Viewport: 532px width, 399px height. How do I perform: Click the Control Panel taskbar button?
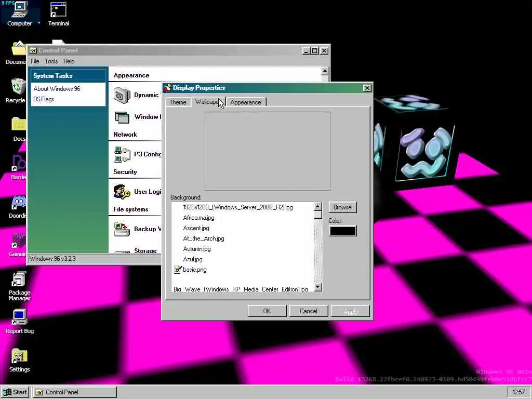point(75,392)
